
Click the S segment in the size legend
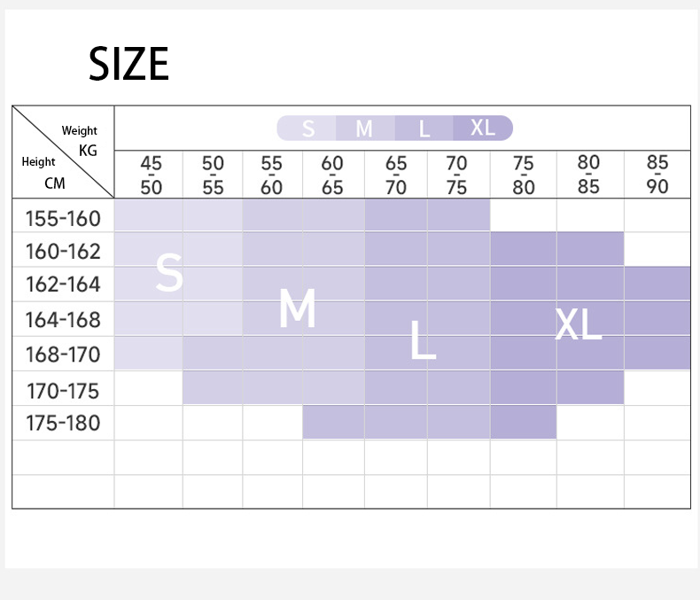click(307, 129)
